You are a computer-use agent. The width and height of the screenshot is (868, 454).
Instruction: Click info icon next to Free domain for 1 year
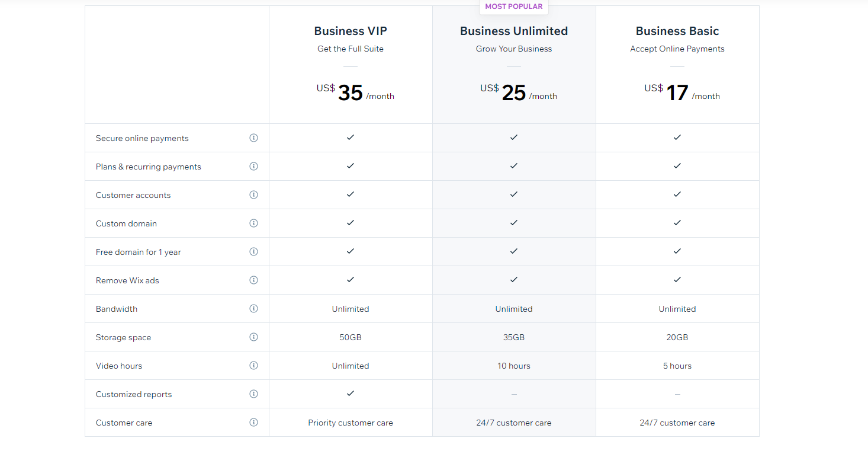[253, 252]
